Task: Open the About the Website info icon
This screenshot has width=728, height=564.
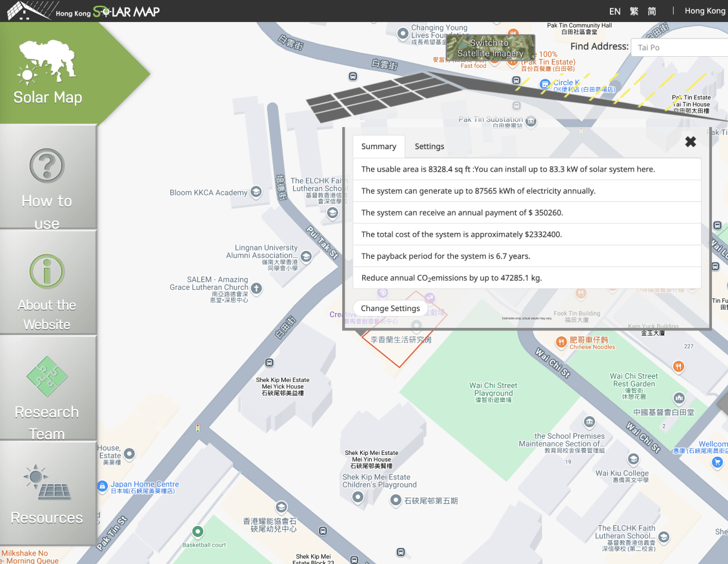Action: (x=47, y=271)
